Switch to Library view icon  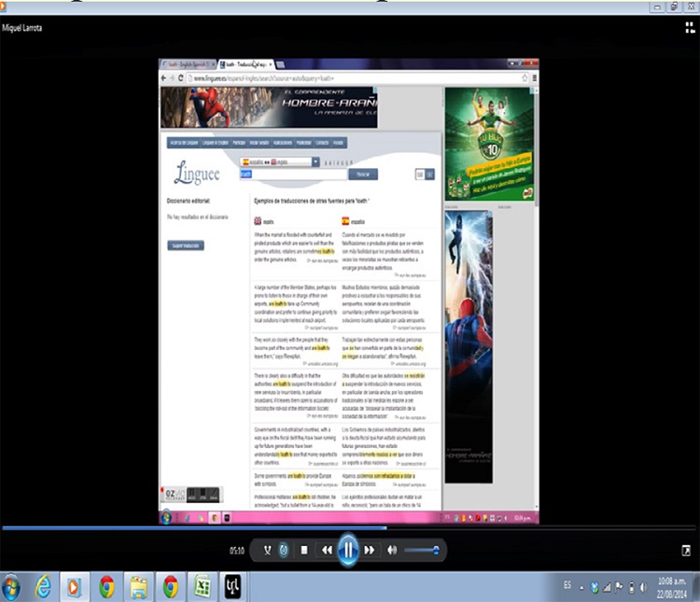click(689, 28)
